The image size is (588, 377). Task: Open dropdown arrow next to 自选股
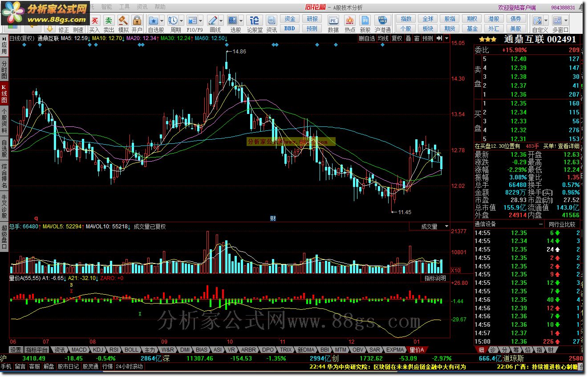pyautogui.click(x=162, y=20)
